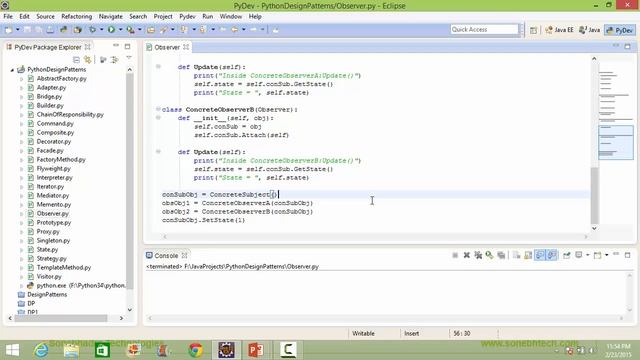Screen dimensions: 640x360
Task: Click Collapse All in Package Explorer
Action: [76, 60]
